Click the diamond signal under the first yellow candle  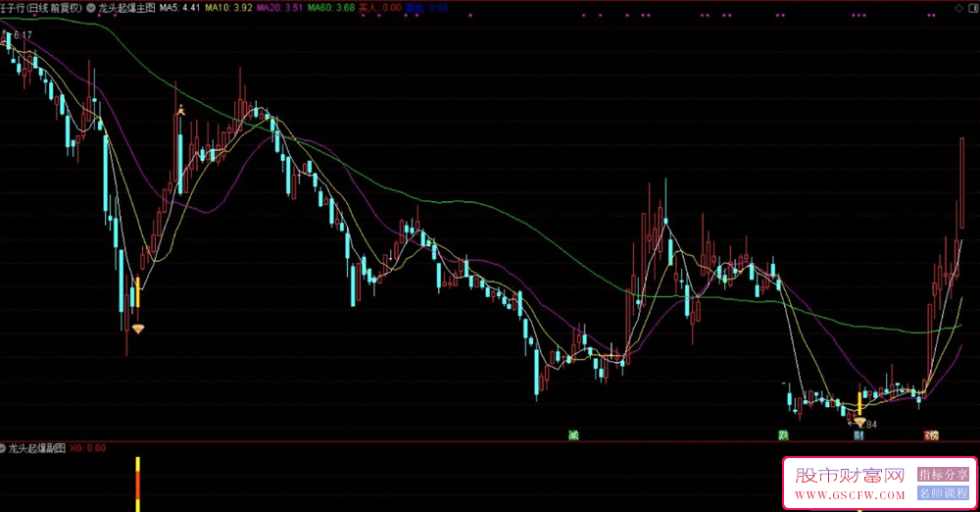click(x=137, y=329)
